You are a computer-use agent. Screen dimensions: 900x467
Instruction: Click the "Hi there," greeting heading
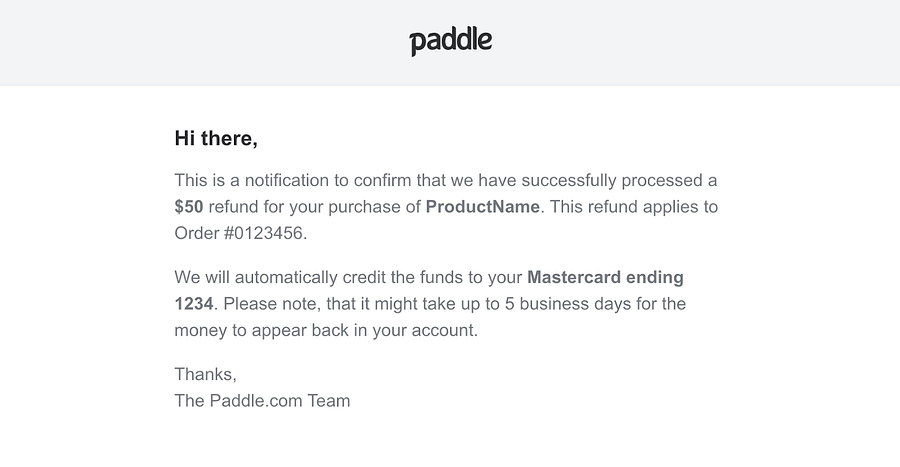(216, 138)
